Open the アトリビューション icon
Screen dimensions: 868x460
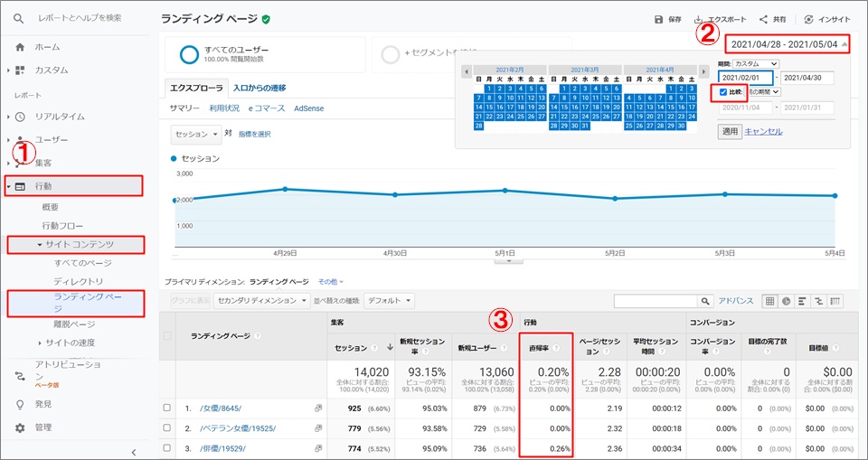pyautogui.click(x=20, y=377)
